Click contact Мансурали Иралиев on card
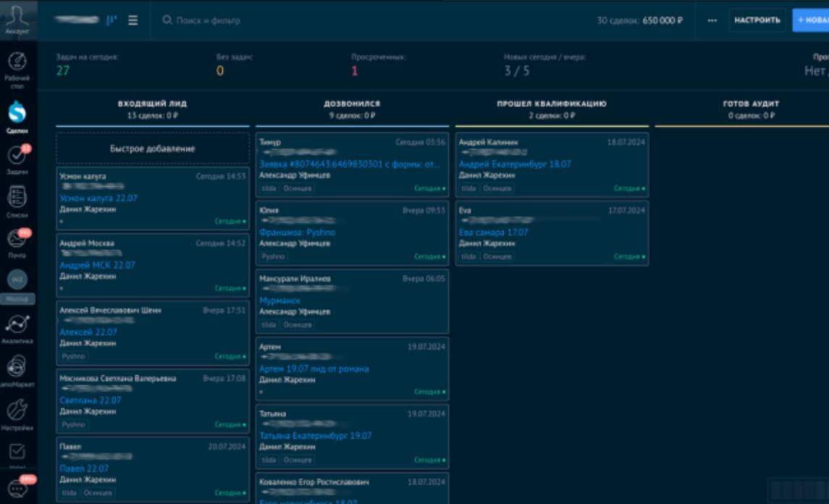This screenshot has width=829, height=504. [x=295, y=279]
